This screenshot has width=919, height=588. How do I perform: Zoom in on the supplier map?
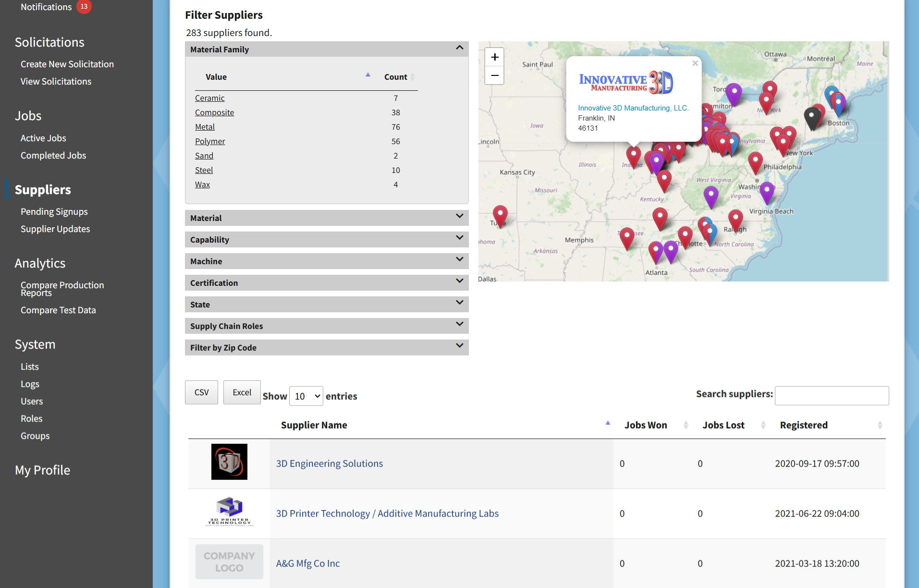494,57
